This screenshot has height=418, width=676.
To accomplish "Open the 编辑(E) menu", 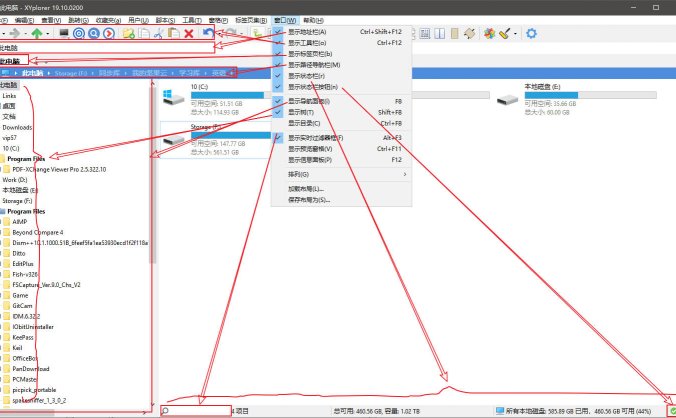I will 24,20.
